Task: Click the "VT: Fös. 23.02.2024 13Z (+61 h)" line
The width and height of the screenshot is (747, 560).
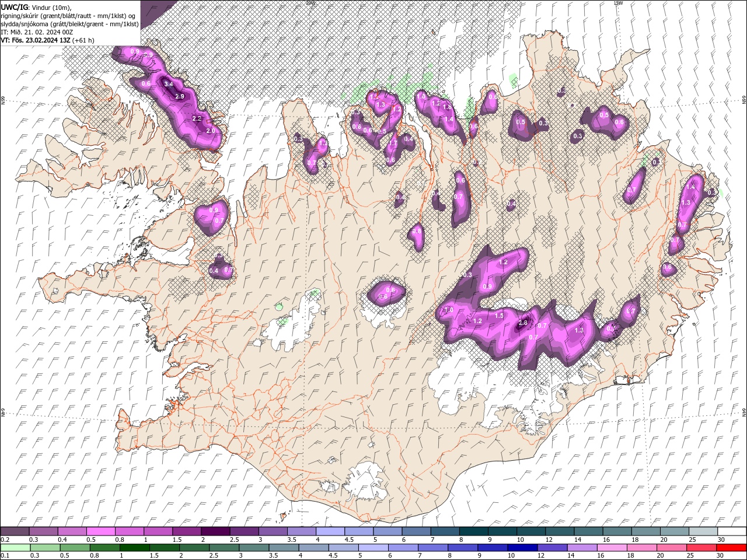Action: pos(47,40)
